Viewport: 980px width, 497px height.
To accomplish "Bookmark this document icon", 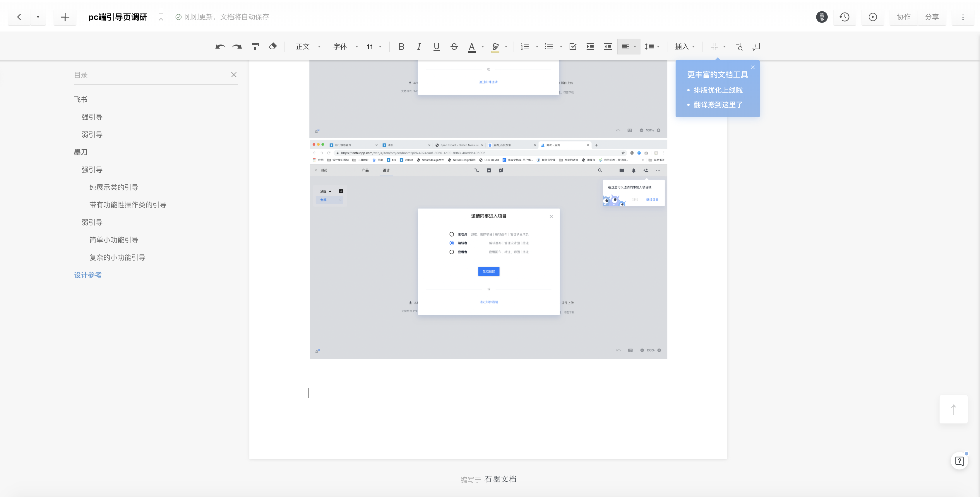I will [161, 17].
